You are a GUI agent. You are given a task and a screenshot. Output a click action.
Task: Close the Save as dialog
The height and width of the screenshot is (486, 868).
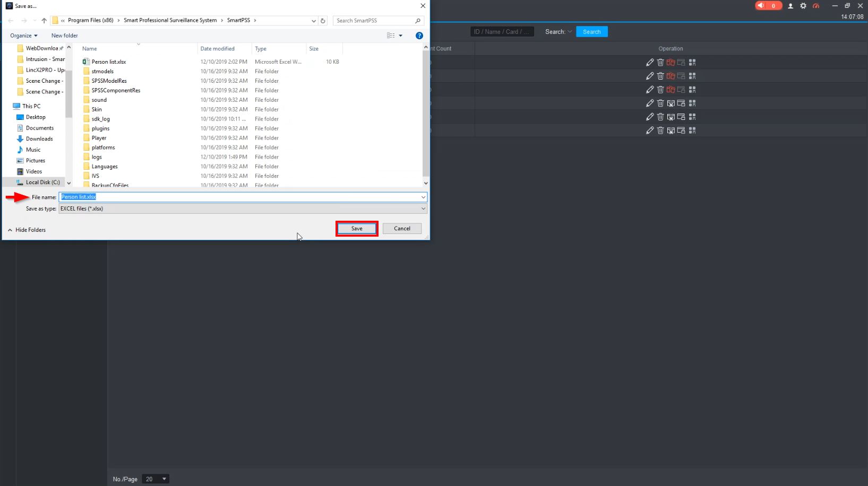423,6
